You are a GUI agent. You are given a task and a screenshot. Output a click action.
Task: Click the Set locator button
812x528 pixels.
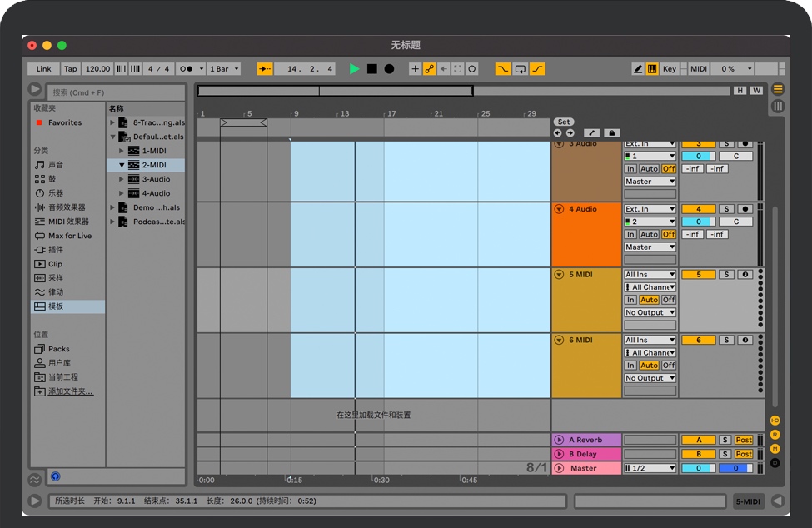pos(564,122)
